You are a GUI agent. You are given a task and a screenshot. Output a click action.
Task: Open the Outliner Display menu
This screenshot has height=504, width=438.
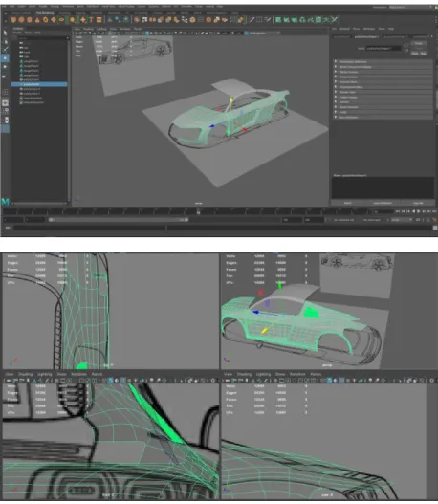coord(17,33)
